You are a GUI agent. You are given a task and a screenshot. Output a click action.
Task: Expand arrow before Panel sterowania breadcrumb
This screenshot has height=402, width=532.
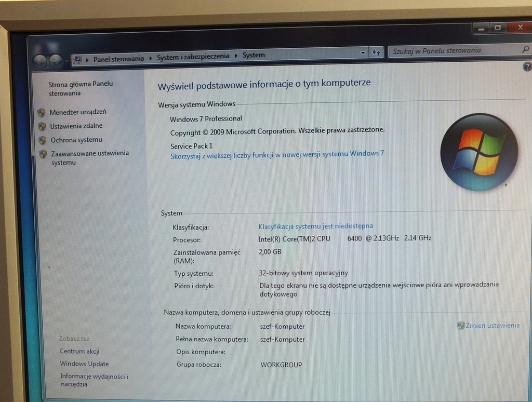click(x=87, y=60)
